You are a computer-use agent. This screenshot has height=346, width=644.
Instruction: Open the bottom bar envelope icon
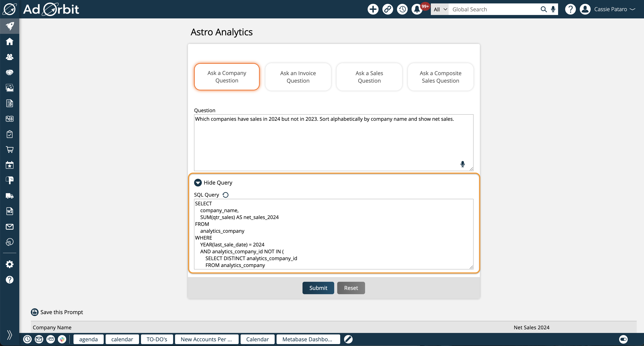[39, 339]
